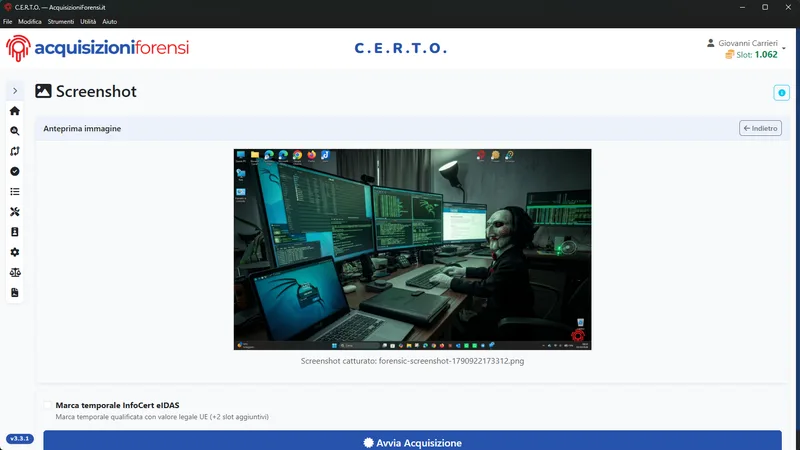Viewport: 800px width, 450px height.
Task: Open the magnifier search icon in sidebar
Action: click(15, 131)
